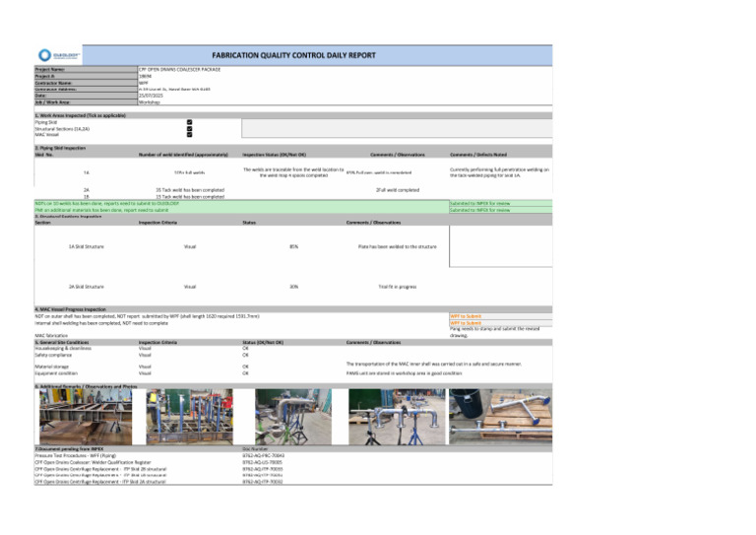The height and width of the screenshot is (535, 756).
Task: Open the blue pipe supports on skid photo
Action: click(189, 417)
